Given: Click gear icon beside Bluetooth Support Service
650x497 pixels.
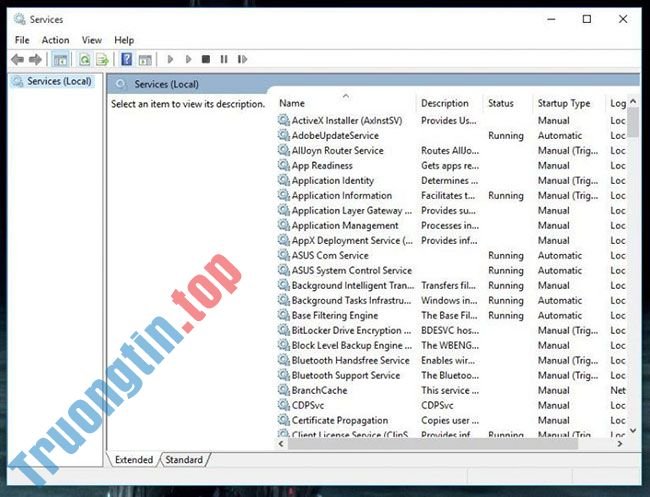Looking at the screenshot, I should tap(284, 375).
